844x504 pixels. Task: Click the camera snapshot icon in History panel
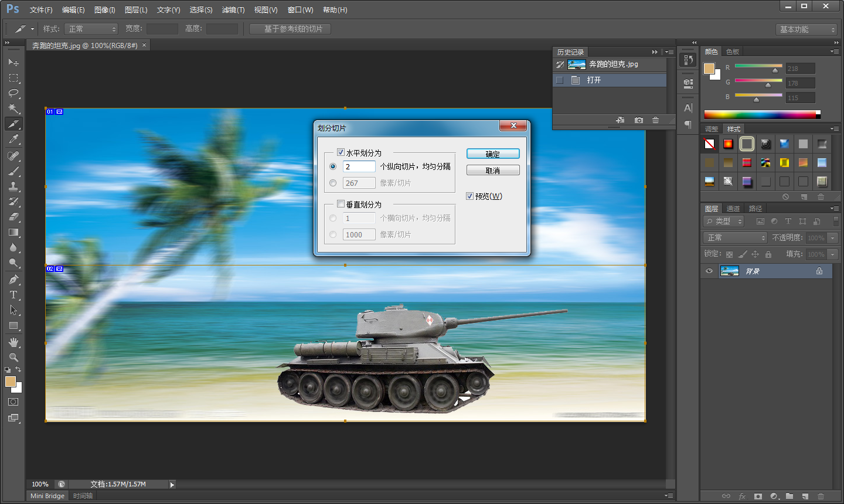coord(639,120)
